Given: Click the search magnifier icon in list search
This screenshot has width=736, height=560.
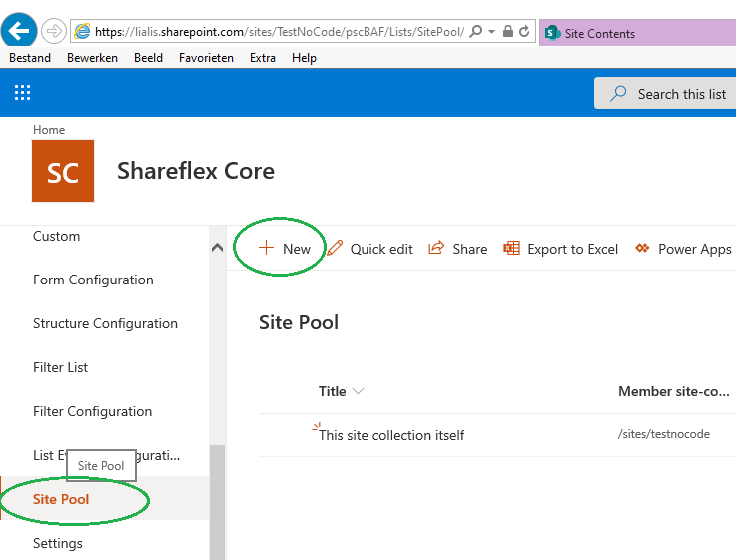Looking at the screenshot, I should 618,94.
